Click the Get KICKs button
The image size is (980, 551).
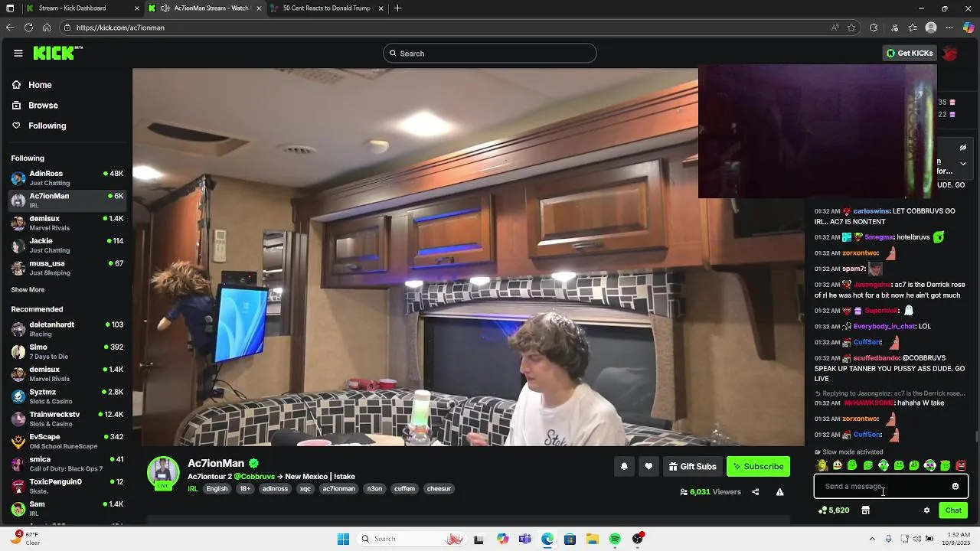coord(910,54)
